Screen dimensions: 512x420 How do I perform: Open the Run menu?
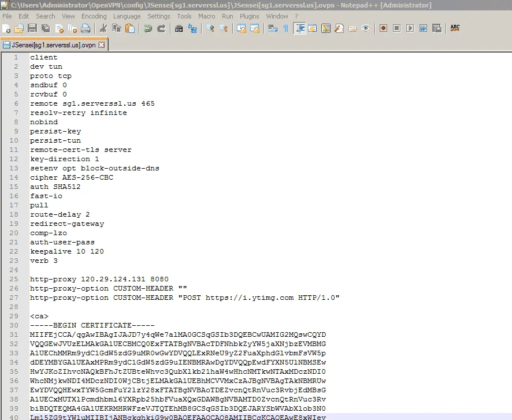tap(228, 16)
